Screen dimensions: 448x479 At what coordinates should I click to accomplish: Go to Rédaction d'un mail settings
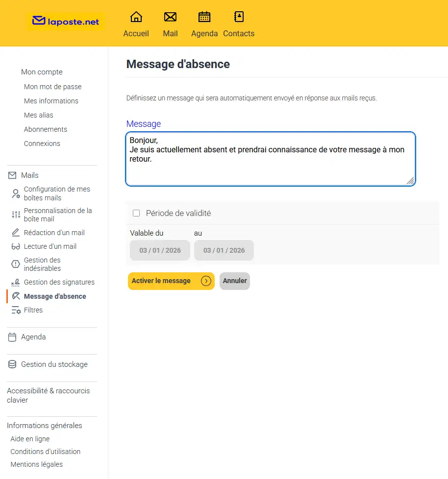click(54, 233)
